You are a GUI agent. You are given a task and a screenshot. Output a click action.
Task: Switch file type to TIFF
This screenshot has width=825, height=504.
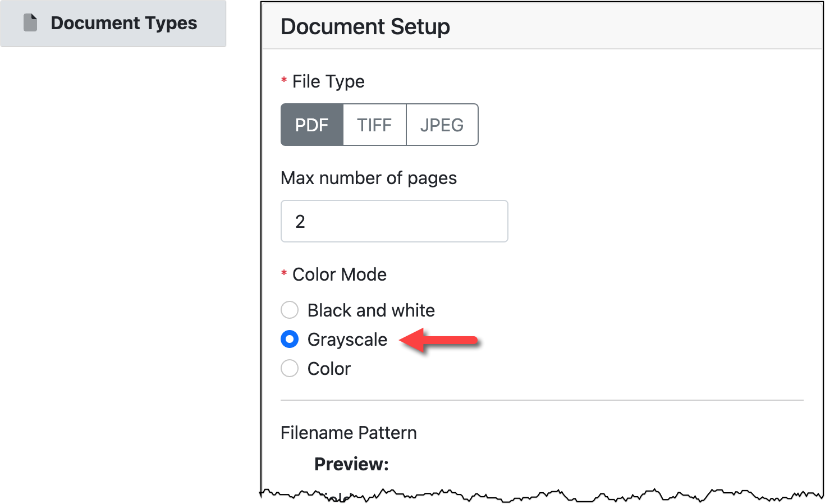(x=374, y=125)
